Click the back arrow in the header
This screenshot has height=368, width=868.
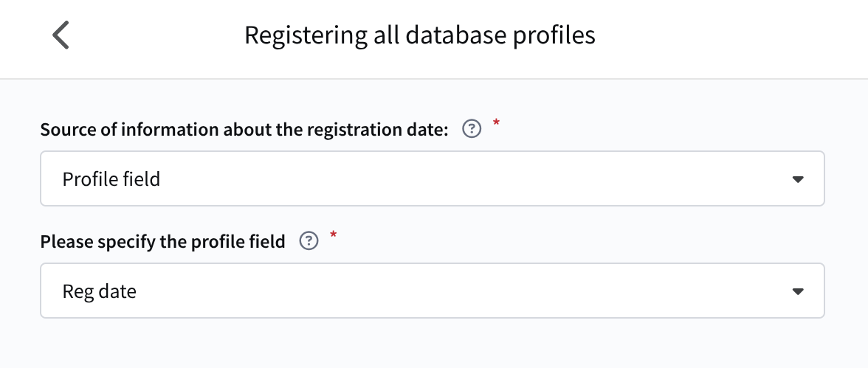[x=61, y=35]
